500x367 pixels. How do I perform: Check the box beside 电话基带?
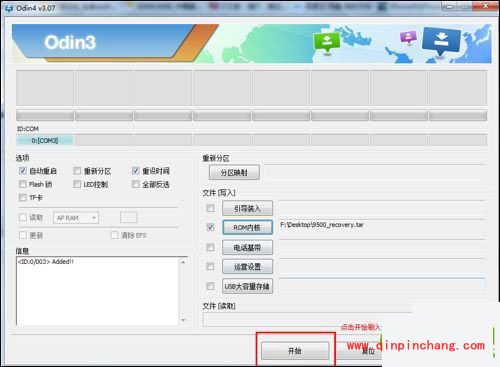[x=210, y=247]
